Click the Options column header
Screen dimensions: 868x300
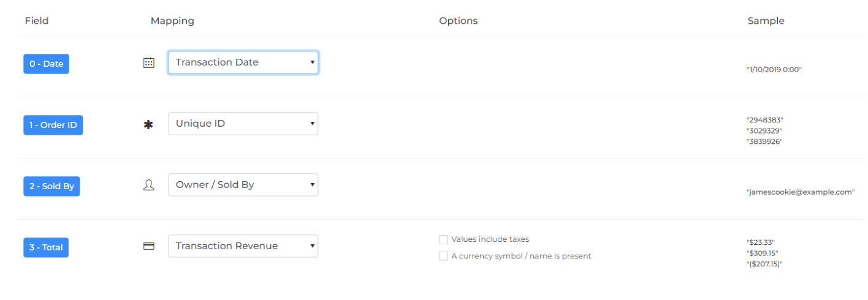pyautogui.click(x=459, y=21)
